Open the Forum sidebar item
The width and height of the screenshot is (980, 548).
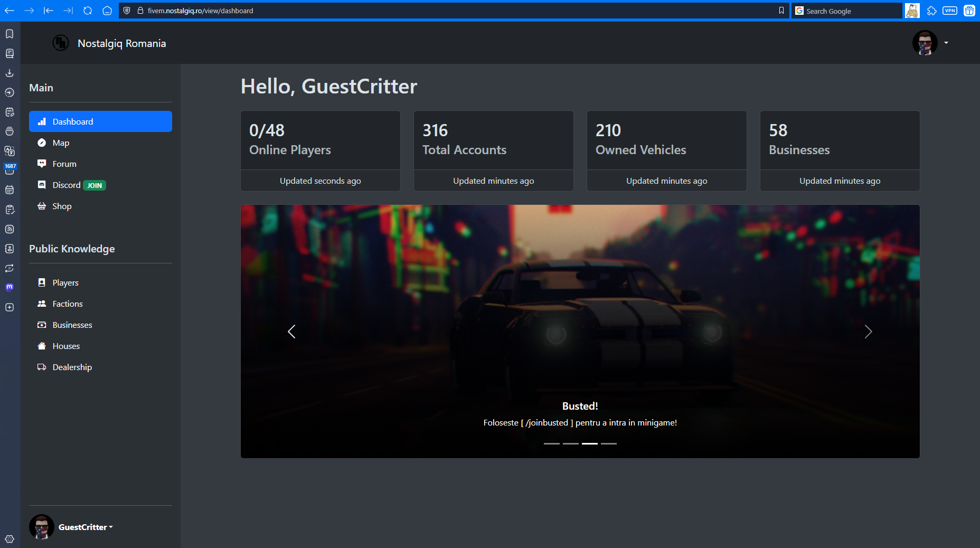[64, 164]
